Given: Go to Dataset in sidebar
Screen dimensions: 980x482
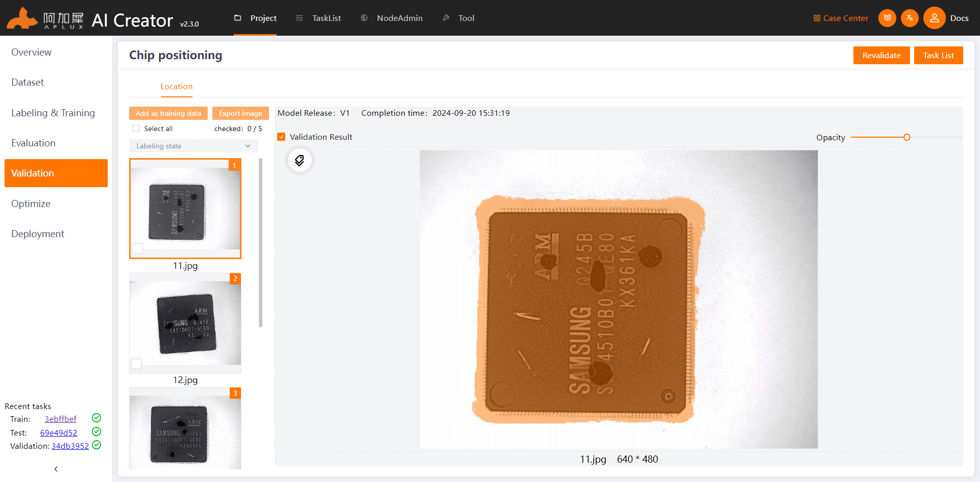Looking at the screenshot, I should coord(28,82).
